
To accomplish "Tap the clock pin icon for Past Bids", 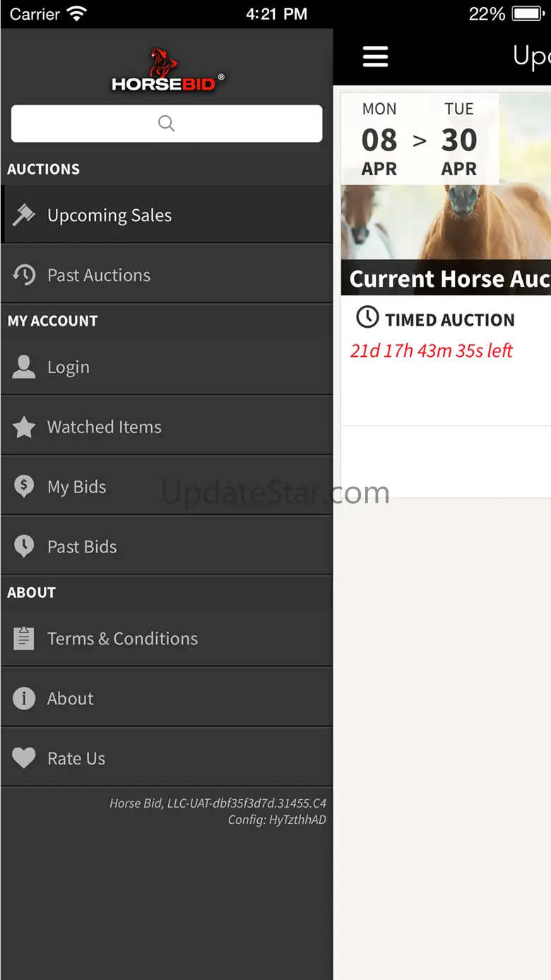I will point(24,546).
